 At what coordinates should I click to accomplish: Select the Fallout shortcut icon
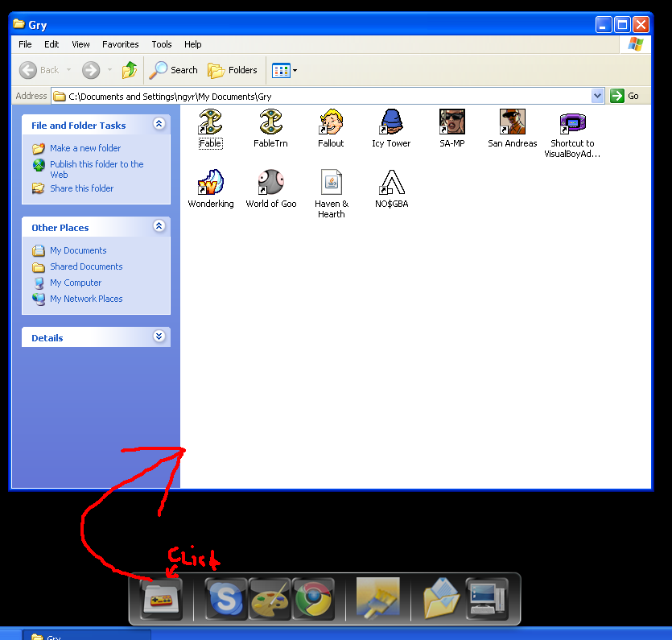[331, 122]
